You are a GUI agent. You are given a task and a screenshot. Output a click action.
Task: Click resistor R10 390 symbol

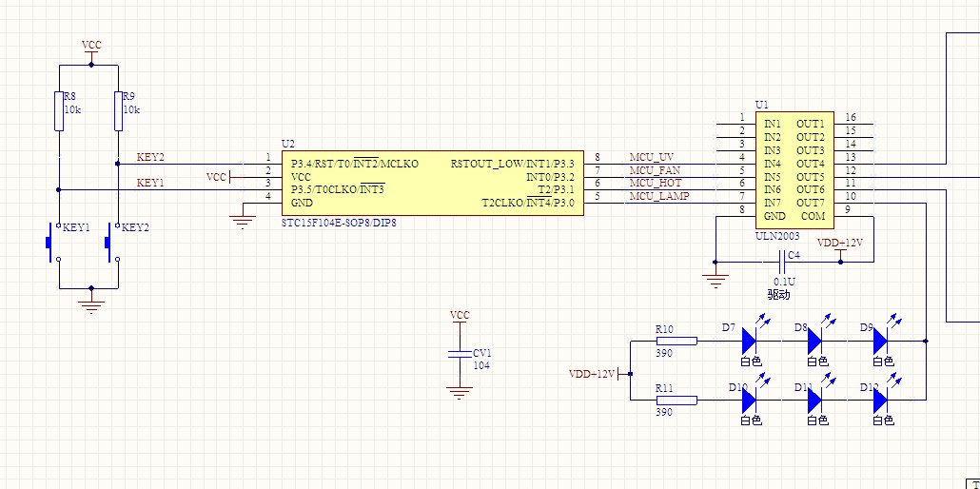click(676, 340)
